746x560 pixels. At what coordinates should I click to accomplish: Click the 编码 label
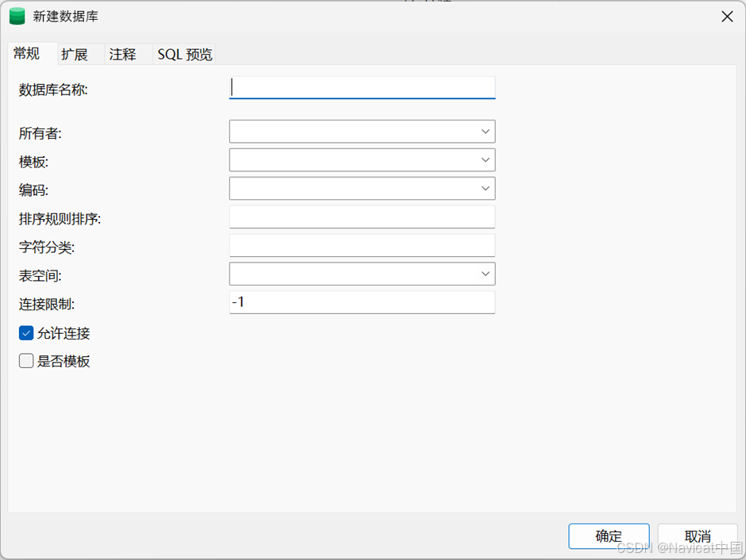[33, 190]
